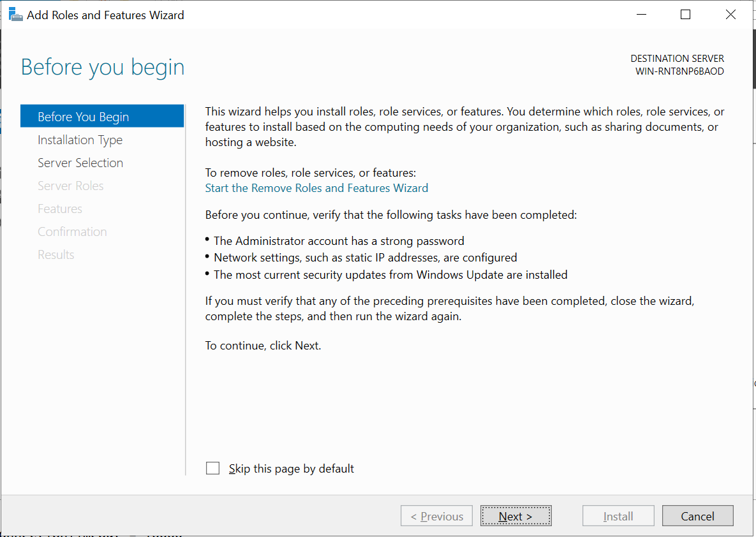Click 'To continue, click Next.' text
Screen dimensions: 756x537
click(x=263, y=346)
